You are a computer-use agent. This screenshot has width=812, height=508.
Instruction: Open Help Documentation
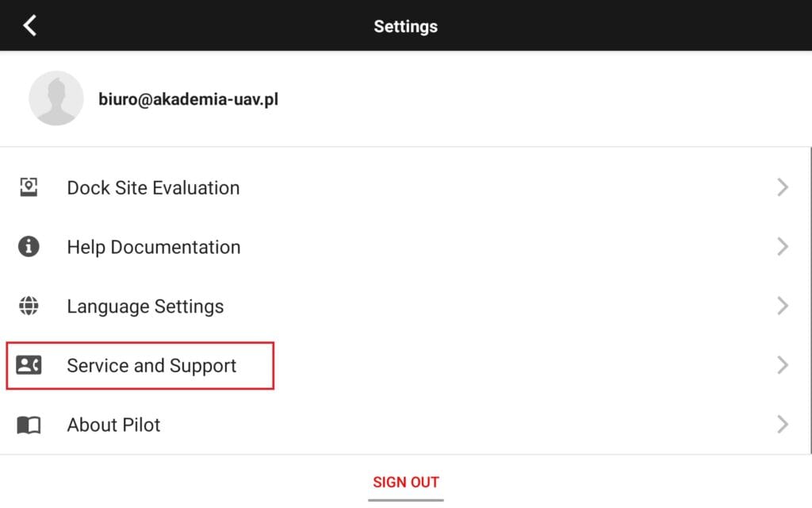[154, 248]
